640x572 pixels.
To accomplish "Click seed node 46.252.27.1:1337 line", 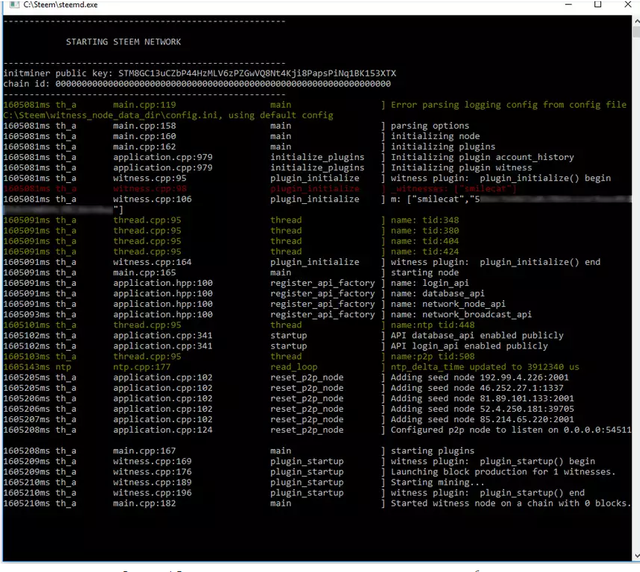I will [x=477, y=388].
